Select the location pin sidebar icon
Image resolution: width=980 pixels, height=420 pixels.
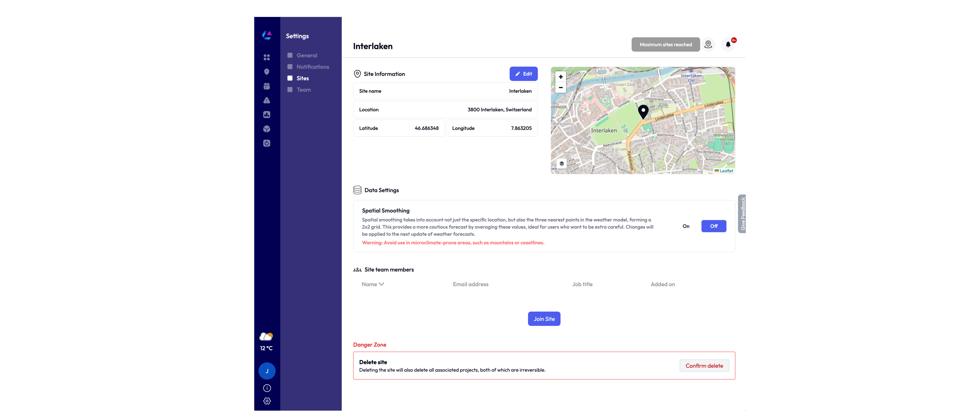point(267,72)
